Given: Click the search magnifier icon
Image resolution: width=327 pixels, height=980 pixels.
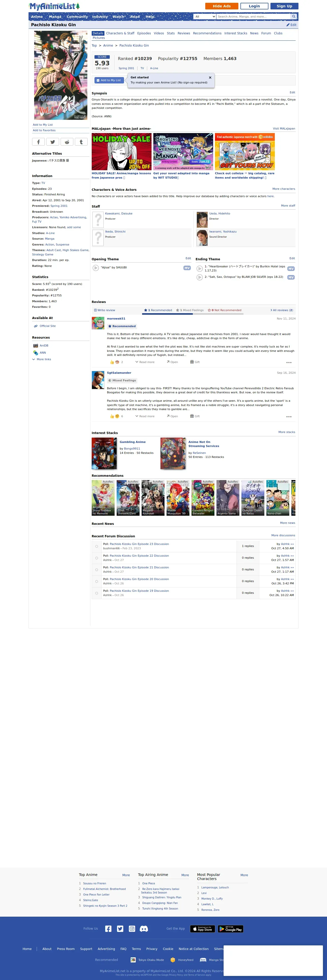Looking at the screenshot, I should tap(293, 17).
